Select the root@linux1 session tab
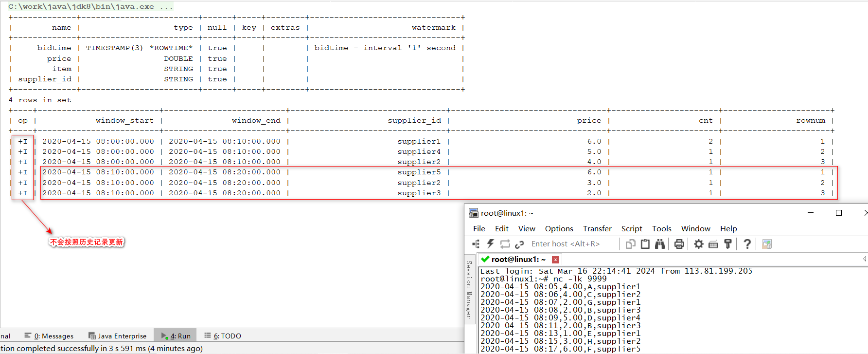This screenshot has height=354, width=868. (518, 260)
